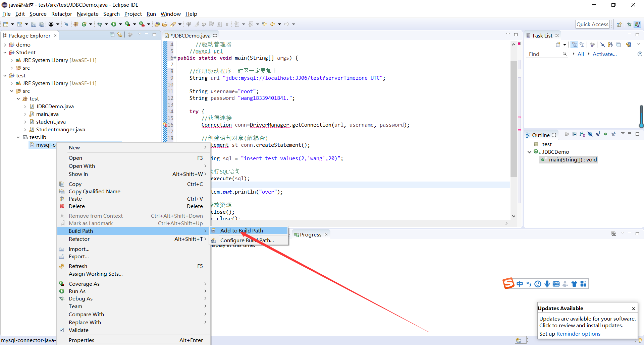The height and width of the screenshot is (345, 644).
Task: Open the Refactor menu in menu bar
Action: [61, 14]
